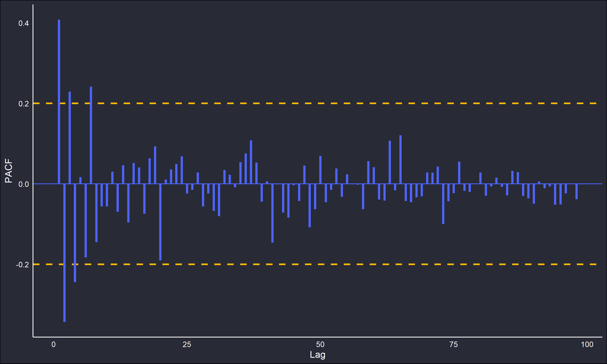The image size is (607, 364).
Task: Click the 50 x-axis tick label
Action: [320, 344]
